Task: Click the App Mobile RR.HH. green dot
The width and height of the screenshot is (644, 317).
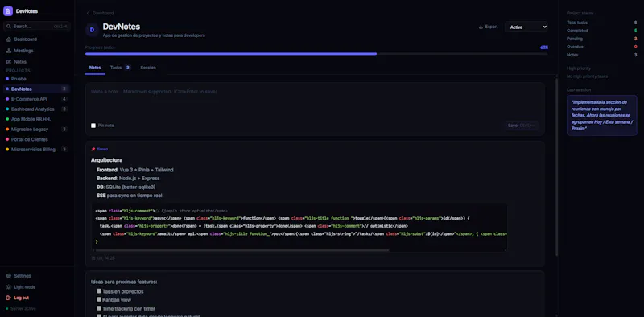Action: point(7,119)
